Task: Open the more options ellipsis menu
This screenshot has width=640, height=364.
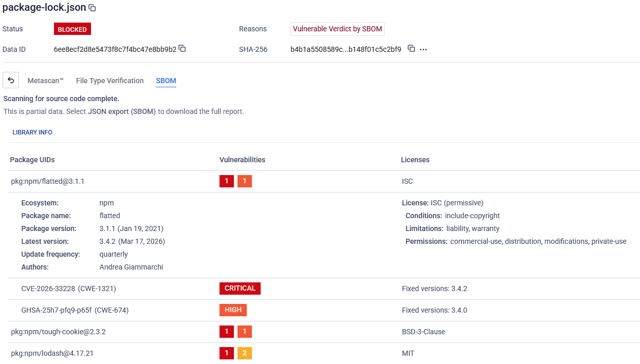Action: tap(424, 50)
